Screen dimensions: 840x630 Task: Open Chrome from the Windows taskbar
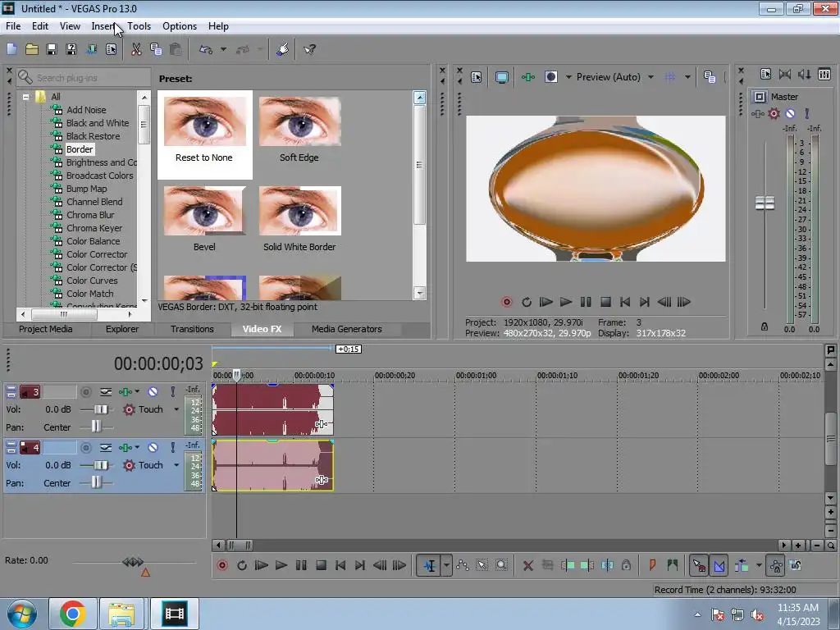[72, 614]
